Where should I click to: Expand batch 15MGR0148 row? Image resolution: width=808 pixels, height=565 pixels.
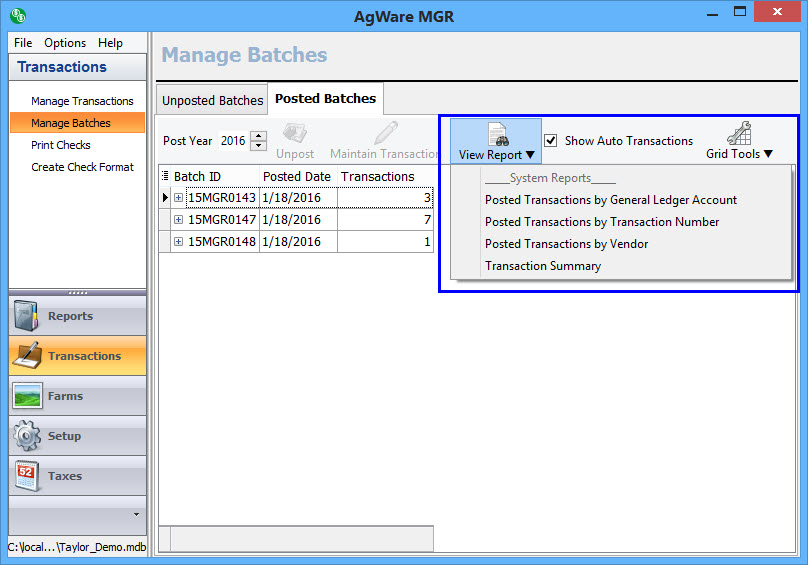179,242
